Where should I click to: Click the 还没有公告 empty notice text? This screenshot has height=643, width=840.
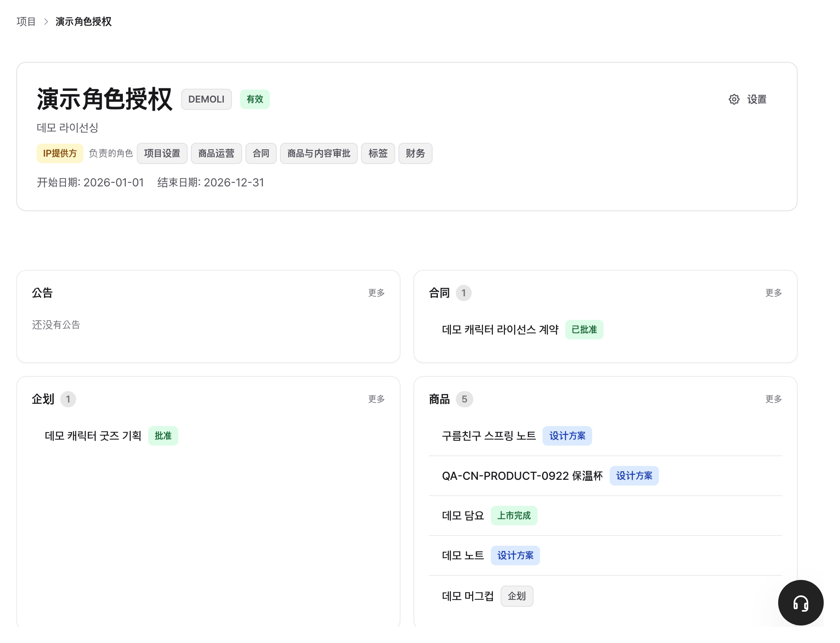[56, 325]
